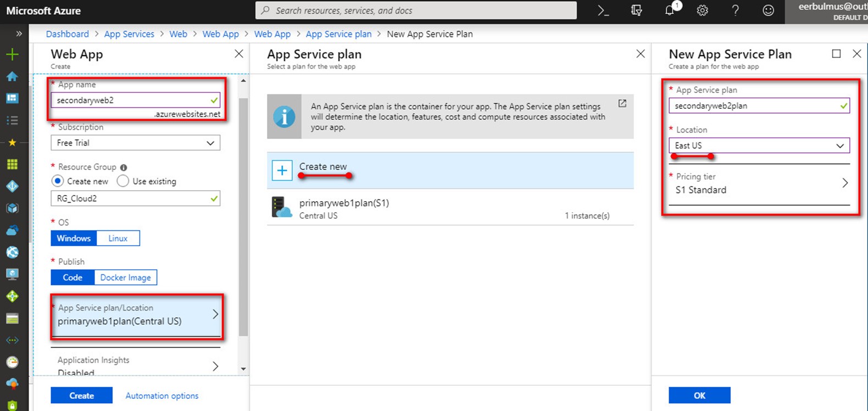Open All resources green grid icon

(x=12, y=164)
